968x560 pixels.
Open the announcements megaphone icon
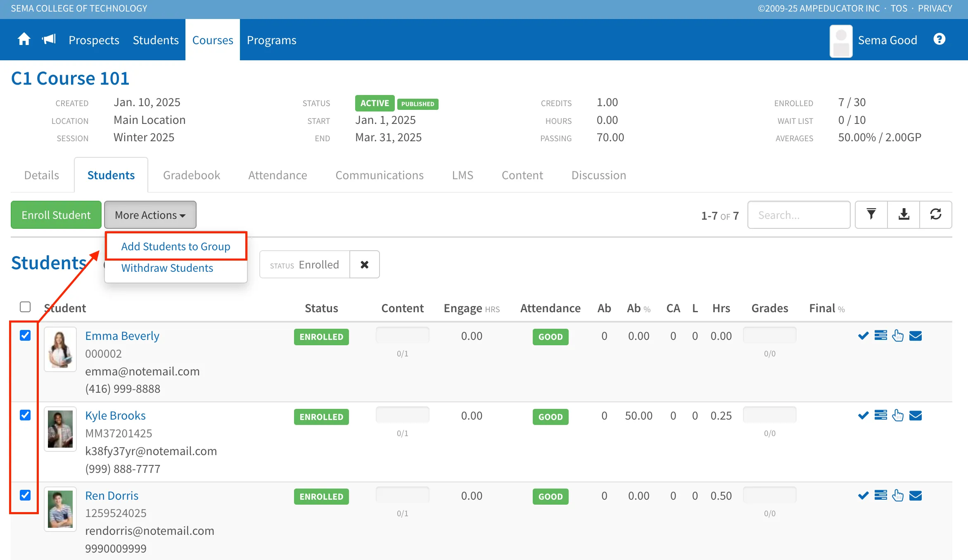[49, 39]
